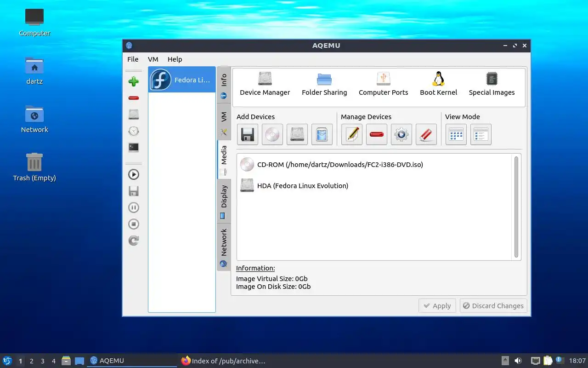Click the floppy save VM state icon
Viewport: 588px width, 368px height.
pyautogui.click(x=134, y=191)
